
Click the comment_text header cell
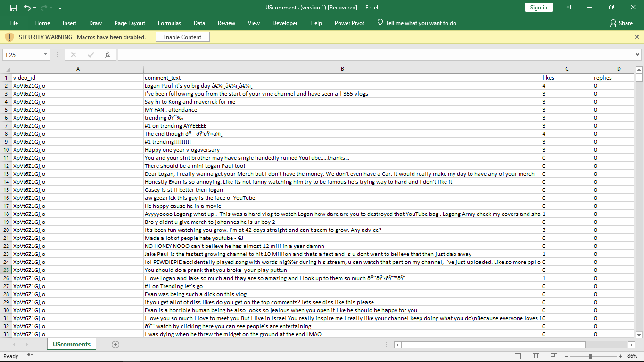(342, 78)
